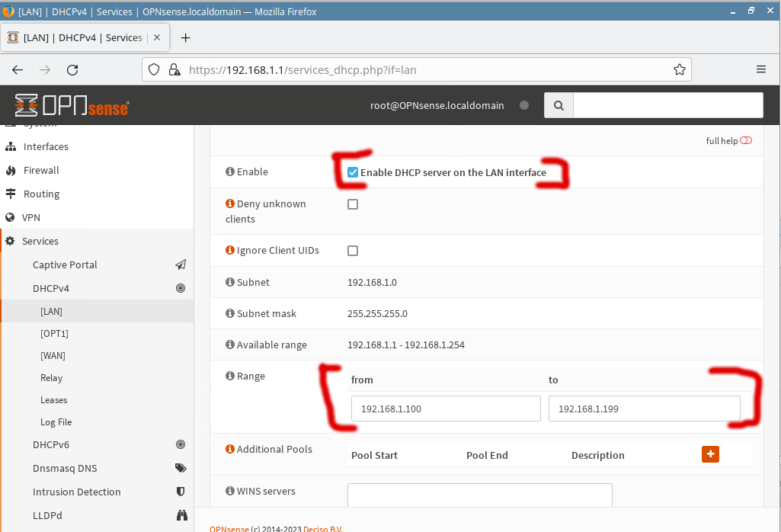Click info icon beside Deny unknown clients
The height and width of the screenshot is (532, 781).
(x=230, y=204)
